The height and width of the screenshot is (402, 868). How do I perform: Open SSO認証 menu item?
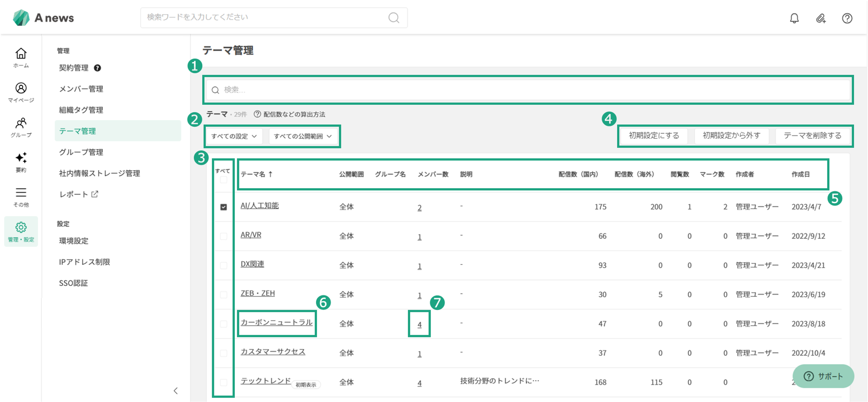[x=73, y=283]
